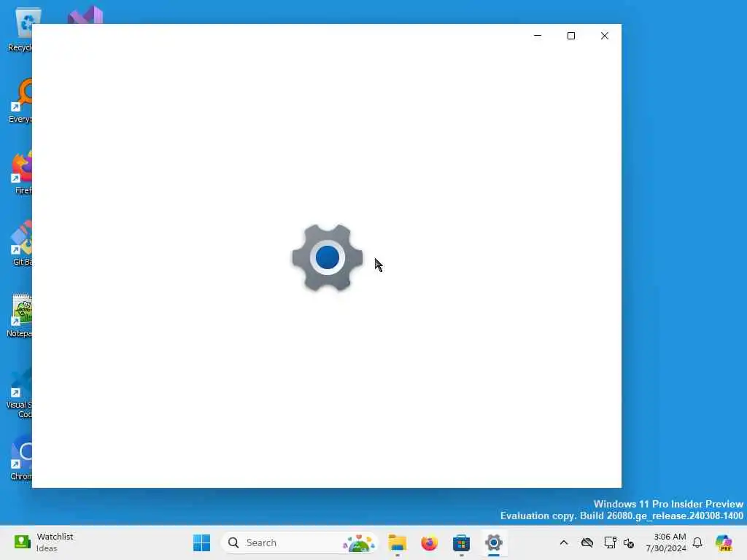The image size is (747, 560).
Task: Click the OneDrive cloud tray icon
Action: 587,542
